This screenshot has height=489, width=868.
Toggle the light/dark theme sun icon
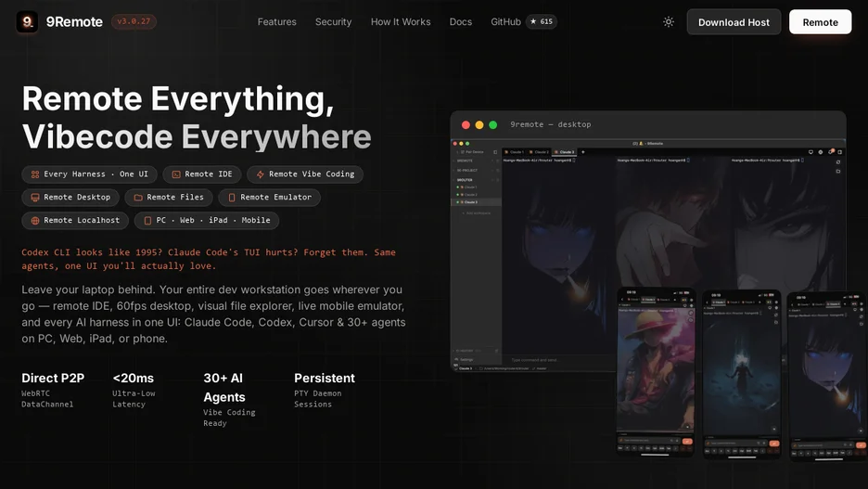(669, 22)
